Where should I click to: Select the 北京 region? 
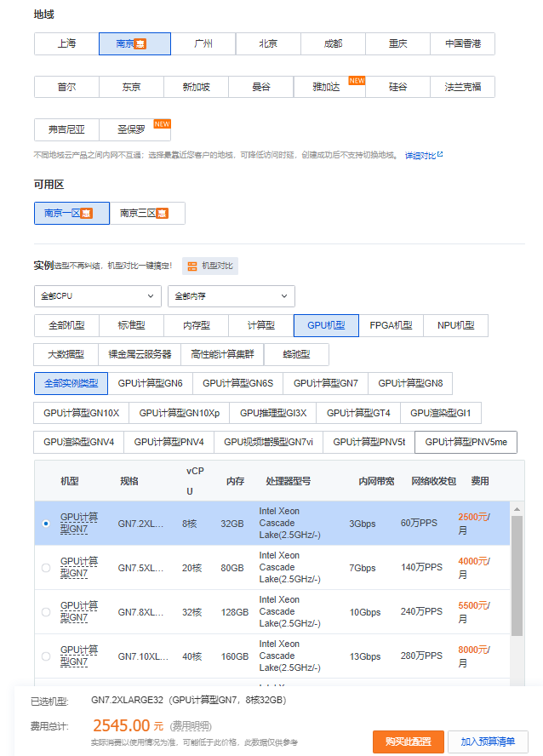pos(268,44)
